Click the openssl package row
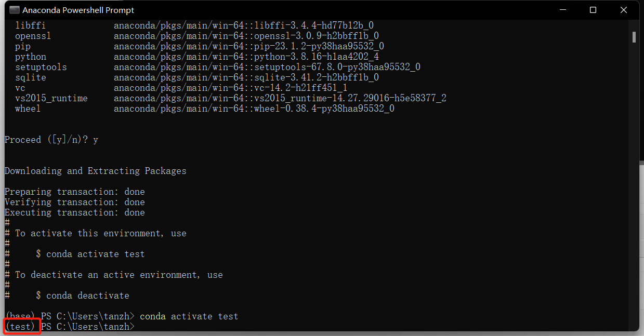644x336 pixels. pos(197,36)
